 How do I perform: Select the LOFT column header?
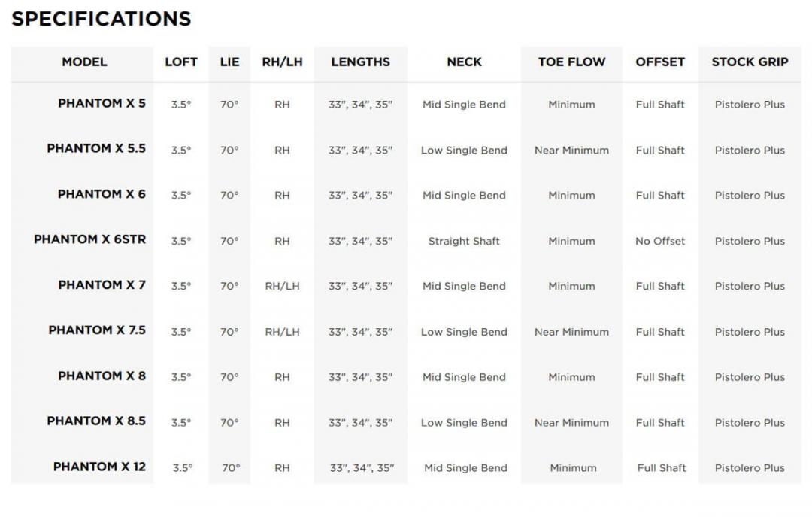(181, 62)
